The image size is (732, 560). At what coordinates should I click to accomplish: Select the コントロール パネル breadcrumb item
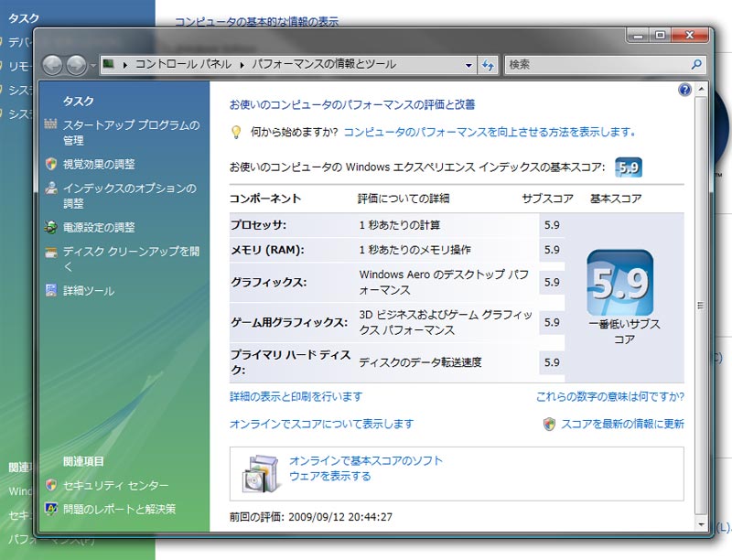183,65
